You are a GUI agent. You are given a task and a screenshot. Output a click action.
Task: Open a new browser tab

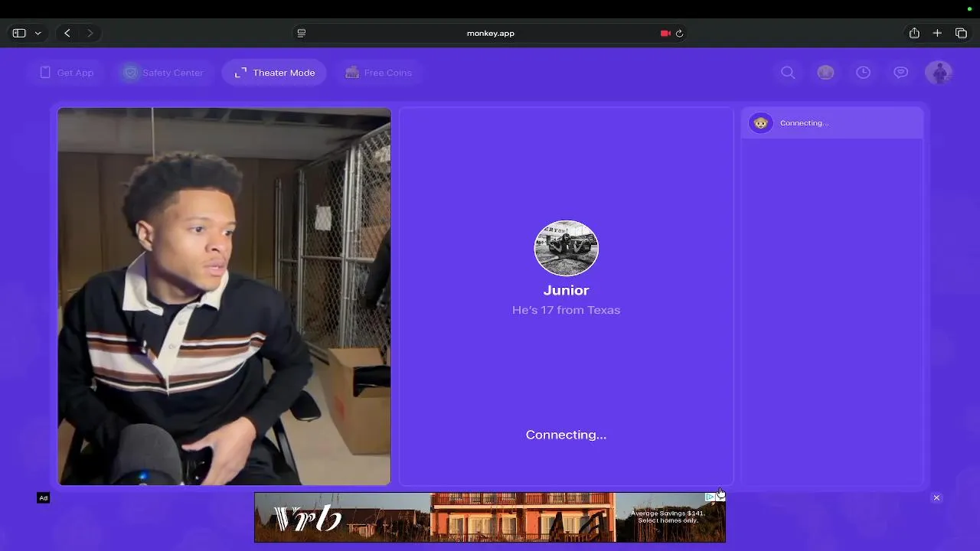click(937, 33)
